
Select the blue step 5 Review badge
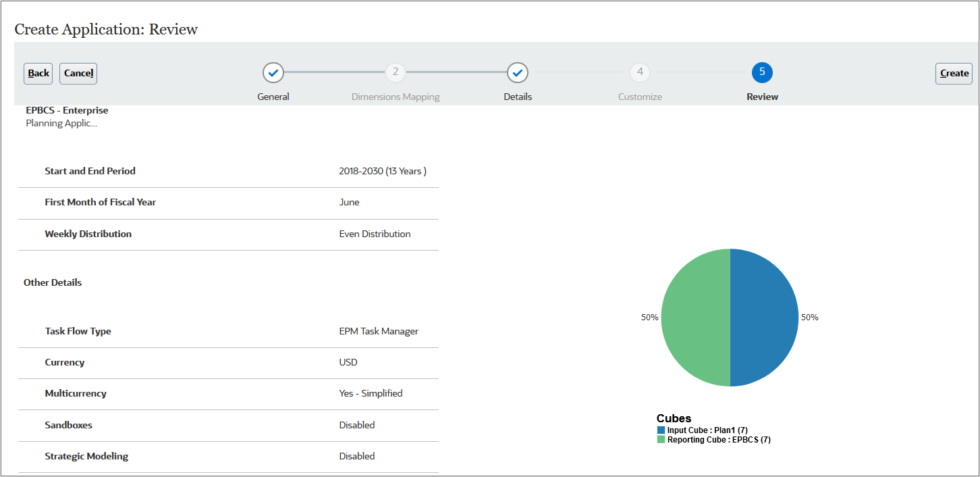point(762,72)
